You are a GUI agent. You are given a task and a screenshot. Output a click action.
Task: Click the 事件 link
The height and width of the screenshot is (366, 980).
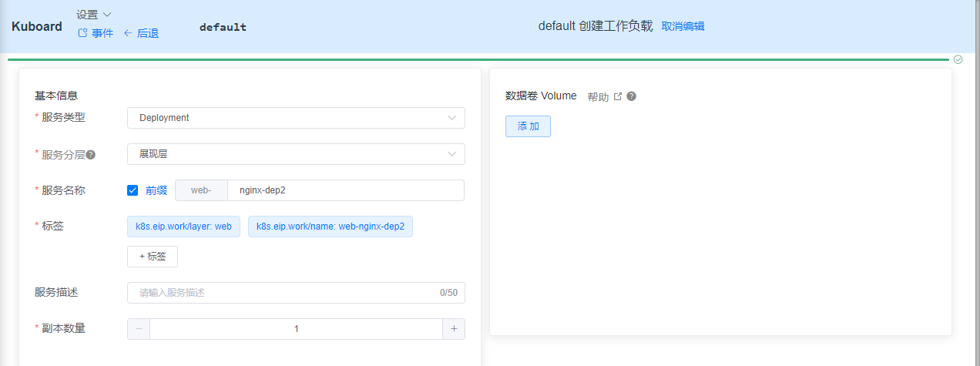click(x=96, y=33)
